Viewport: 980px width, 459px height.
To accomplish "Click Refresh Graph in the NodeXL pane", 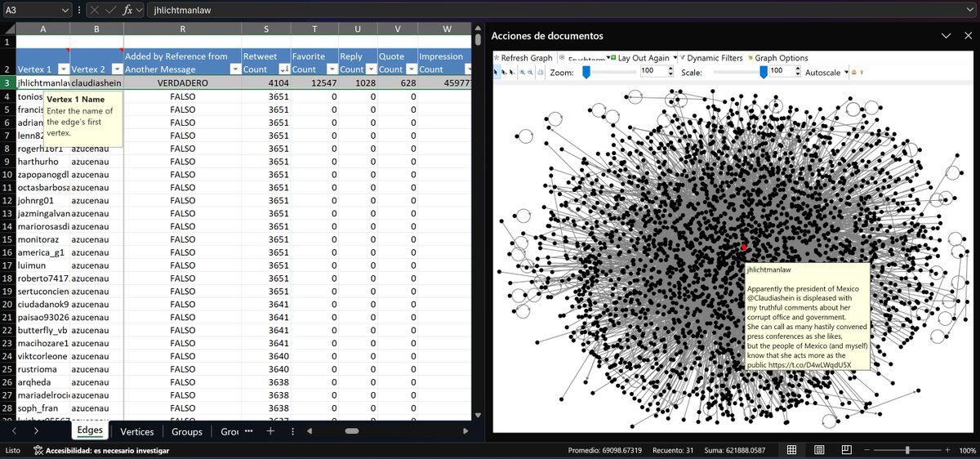I will click(x=523, y=58).
